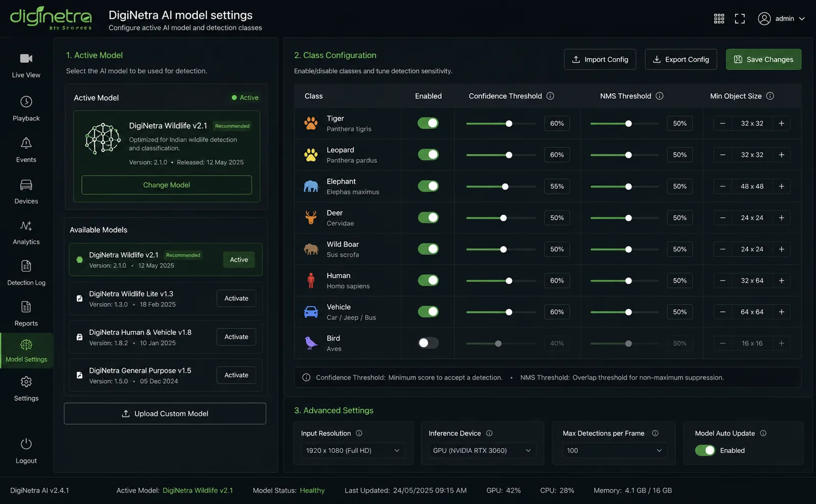
Task: Show NMS Threshold info icon
Action: click(660, 96)
